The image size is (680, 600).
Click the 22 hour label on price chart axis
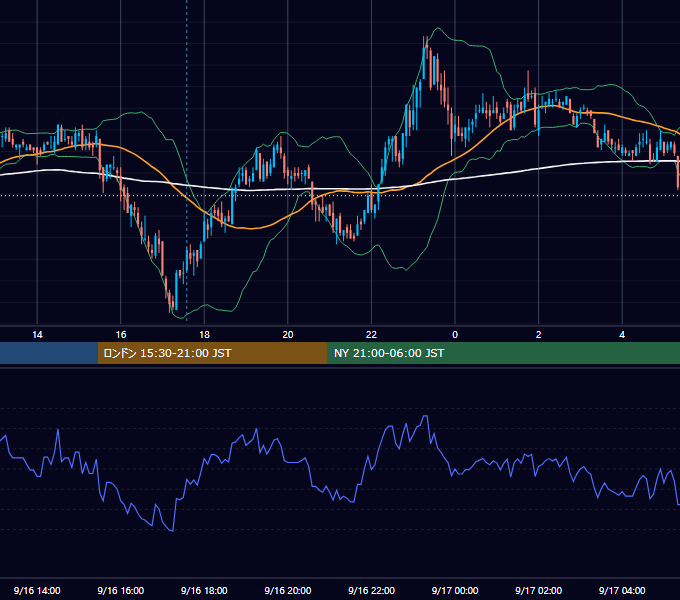(371, 335)
